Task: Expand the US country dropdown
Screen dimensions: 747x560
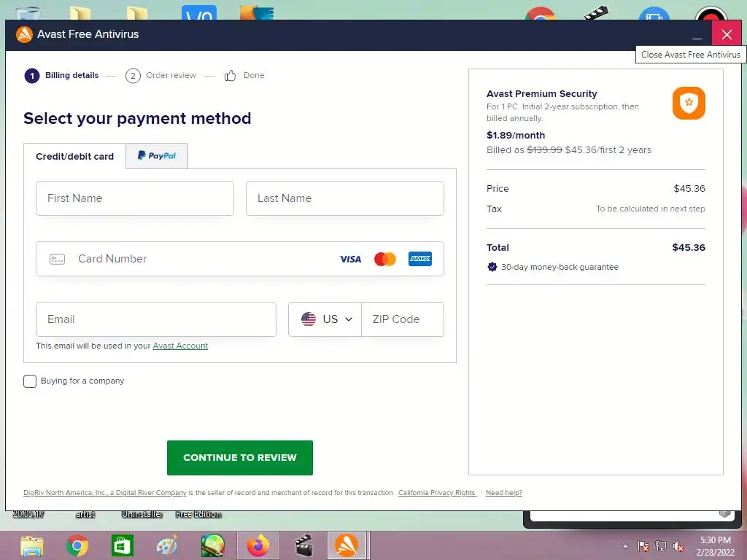Action: (325, 319)
